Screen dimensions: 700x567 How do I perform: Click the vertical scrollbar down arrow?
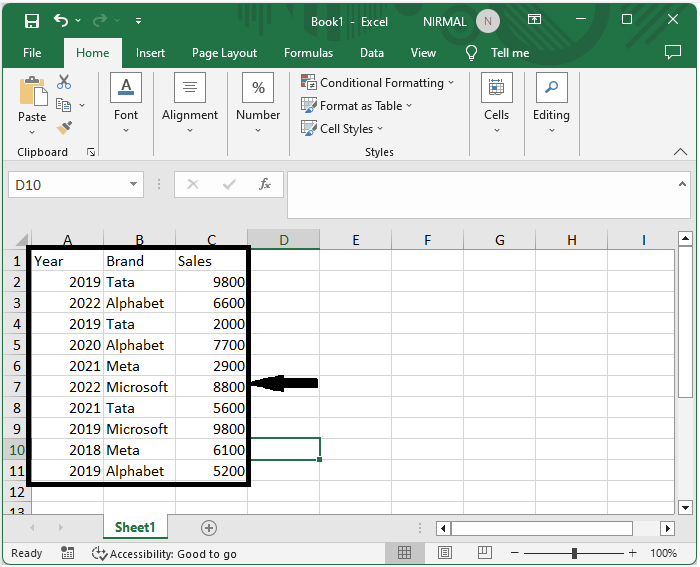pyautogui.click(x=685, y=507)
